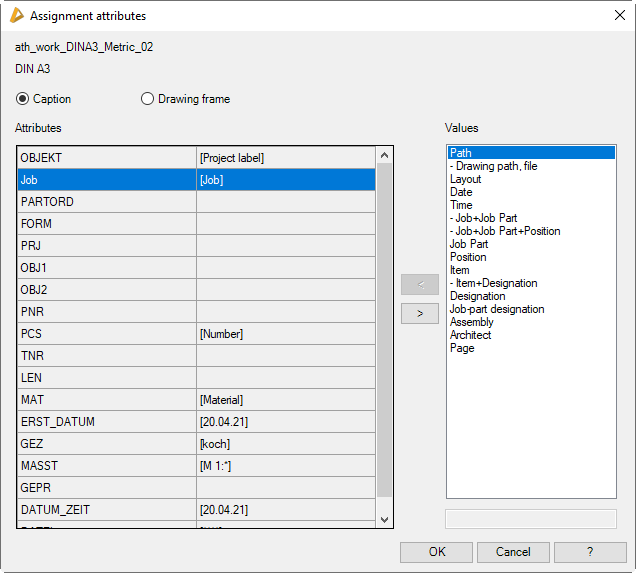Select '- Drawing path, file' value
The width and height of the screenshot is (636, 573).
pyautogui.click(x=493, y=166)
